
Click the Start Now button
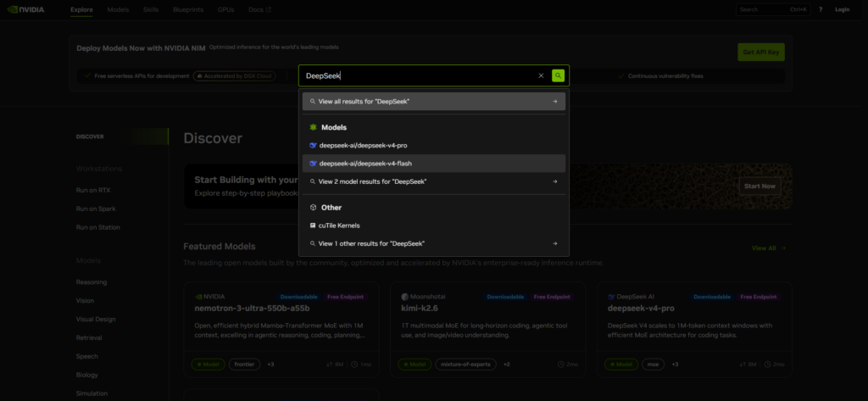pyautogui.click(x=759, y=187)
